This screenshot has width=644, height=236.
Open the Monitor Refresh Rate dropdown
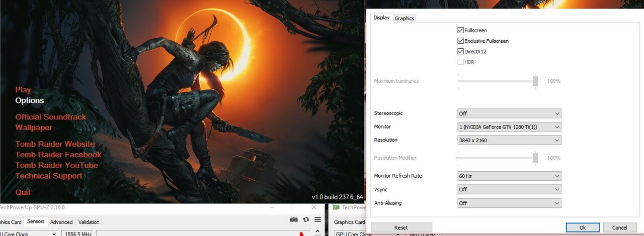point(509,176)
